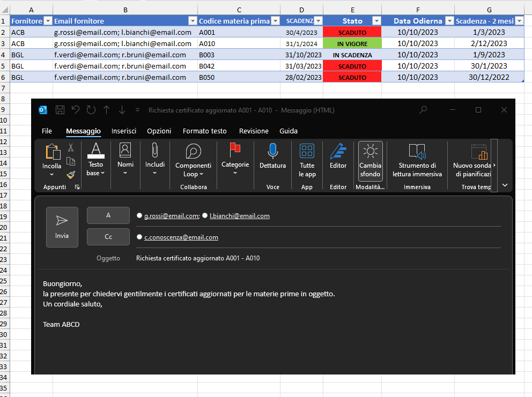Click the presence dot before c.conoscenza@email.com
Viewport: 532px width, 397px height.
[x=139, y=237]
